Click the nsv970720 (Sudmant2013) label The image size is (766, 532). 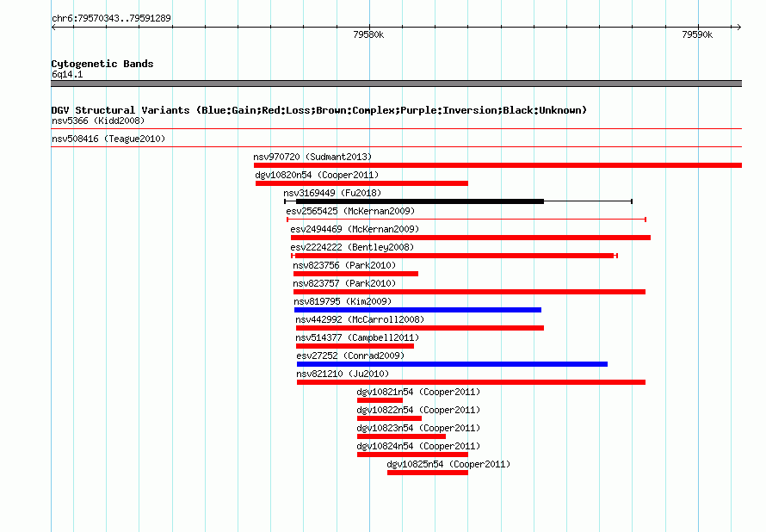[312, 157]
